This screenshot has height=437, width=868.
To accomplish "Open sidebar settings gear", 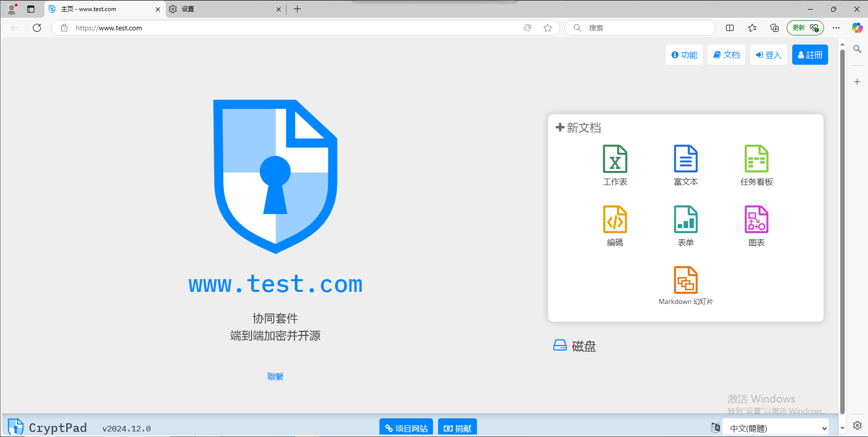I will pyautogui.click(x=857, y=425).
